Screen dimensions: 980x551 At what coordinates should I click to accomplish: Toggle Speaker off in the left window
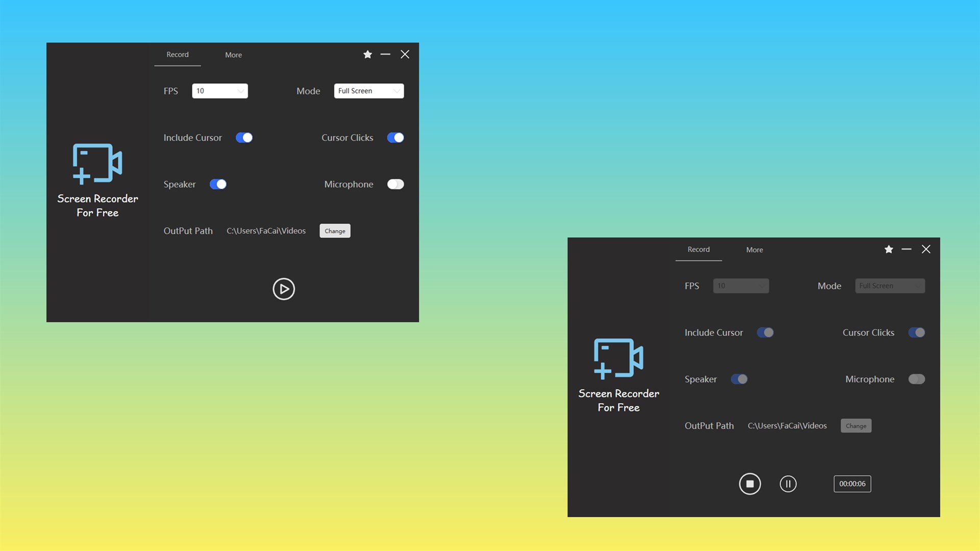pyautogui.click(x=218, y=184)
